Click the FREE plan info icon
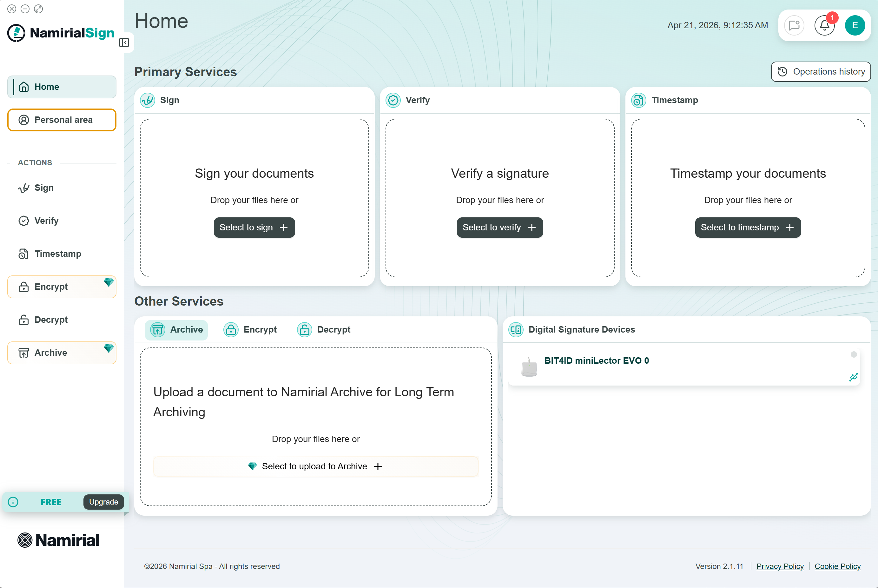Viewport: 878px width, 588px height. [13, 502]
